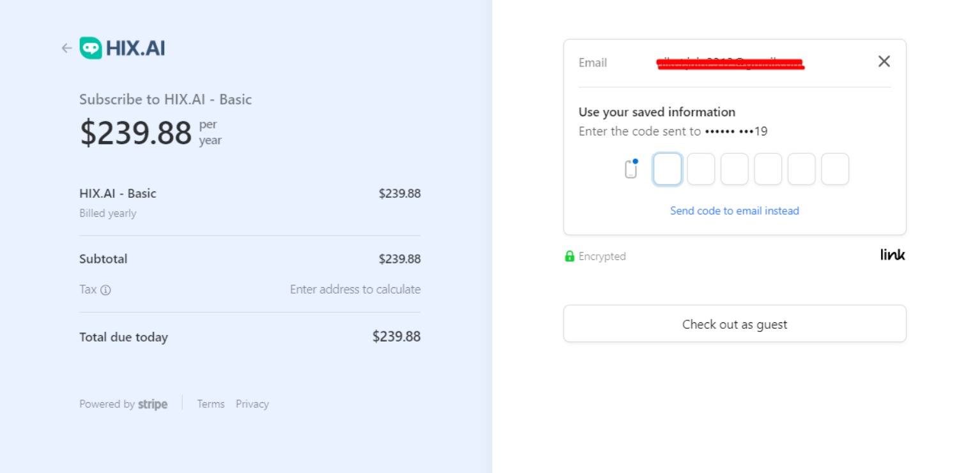Focus the first verification code box
980x473 pixels.
667,169
